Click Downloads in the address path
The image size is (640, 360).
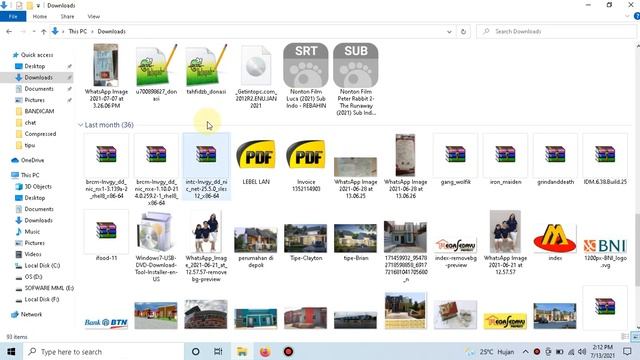(x=111, y=31)
